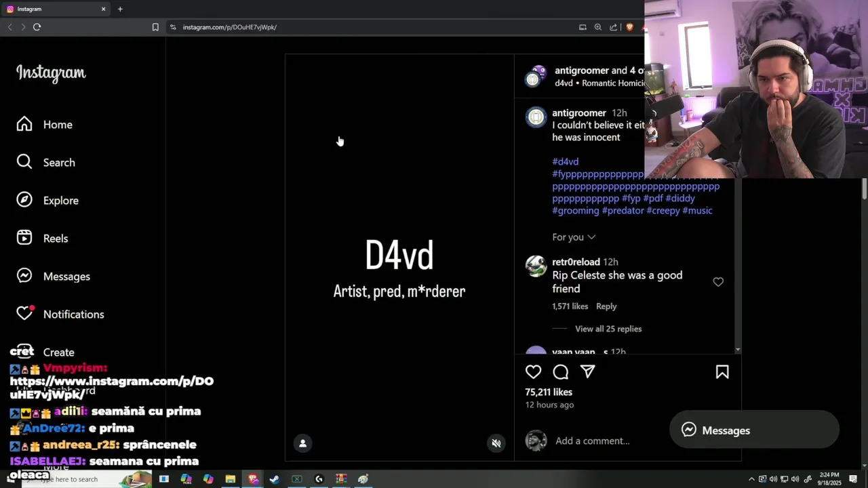Show hidden system tray icons

[751, 479]
